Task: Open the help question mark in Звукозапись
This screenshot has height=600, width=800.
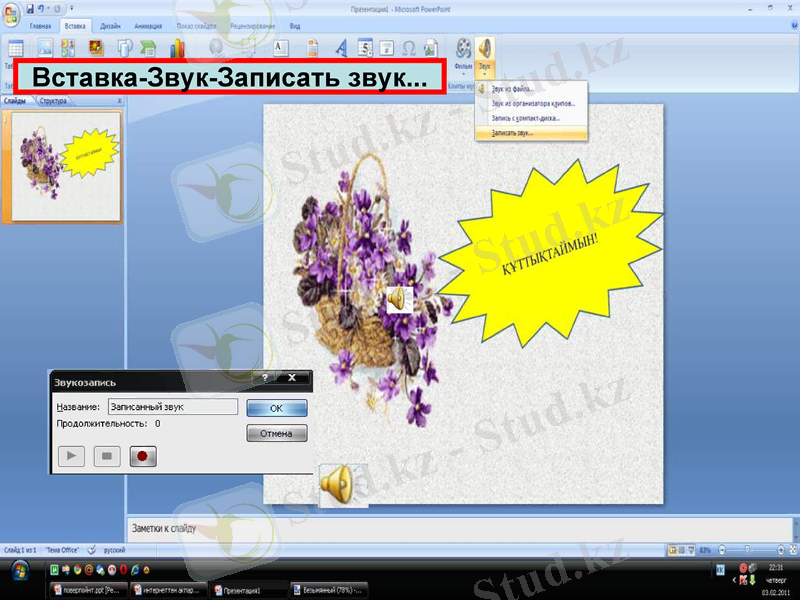Action: pos(266,380)
